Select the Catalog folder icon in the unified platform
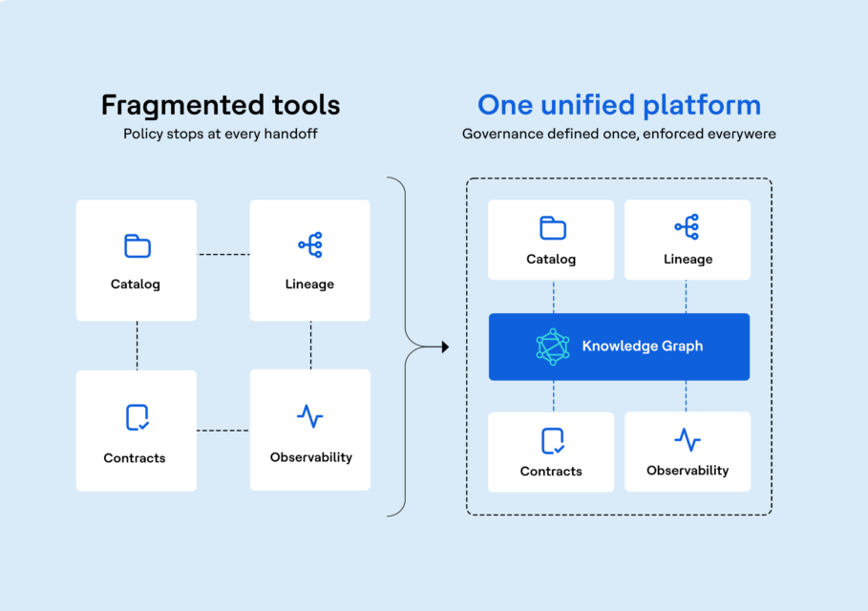This screenshot has height=611, width=868. [x=553, y=228]
